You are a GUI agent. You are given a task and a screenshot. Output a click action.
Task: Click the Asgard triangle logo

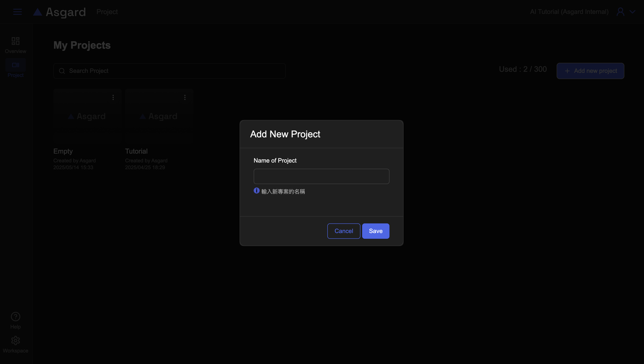click(38, 12)
